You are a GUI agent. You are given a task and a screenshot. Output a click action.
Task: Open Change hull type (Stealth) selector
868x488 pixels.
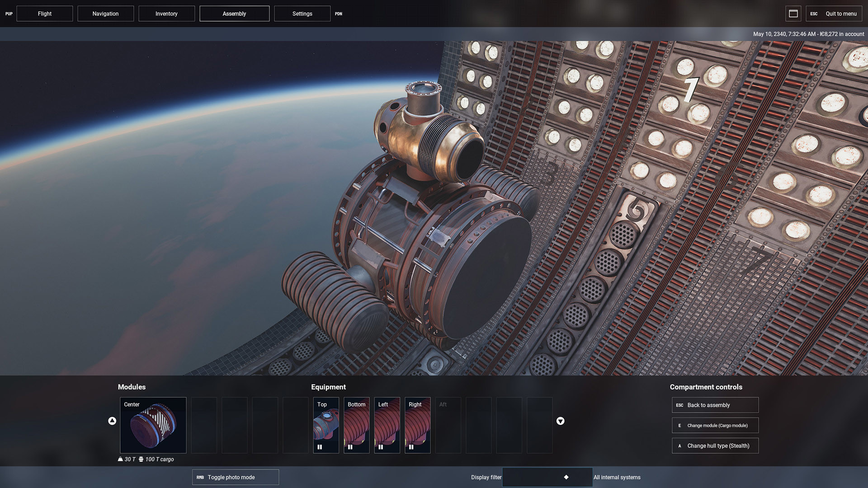715,446
